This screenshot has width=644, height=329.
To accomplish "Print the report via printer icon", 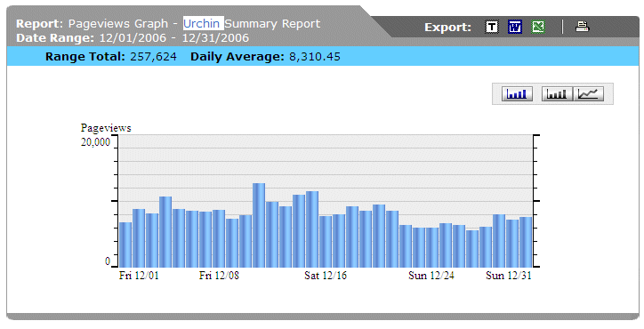I will tap(582, 27).
